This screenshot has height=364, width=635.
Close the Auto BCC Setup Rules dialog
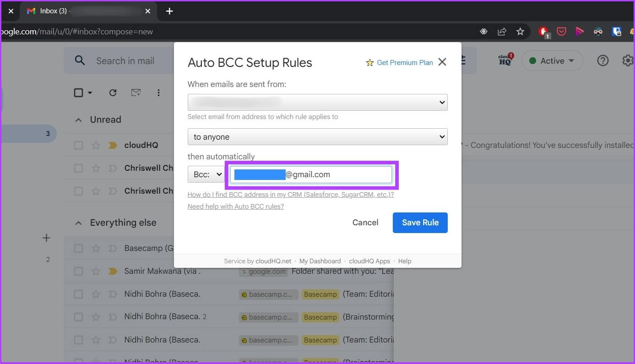coord(442,62)
